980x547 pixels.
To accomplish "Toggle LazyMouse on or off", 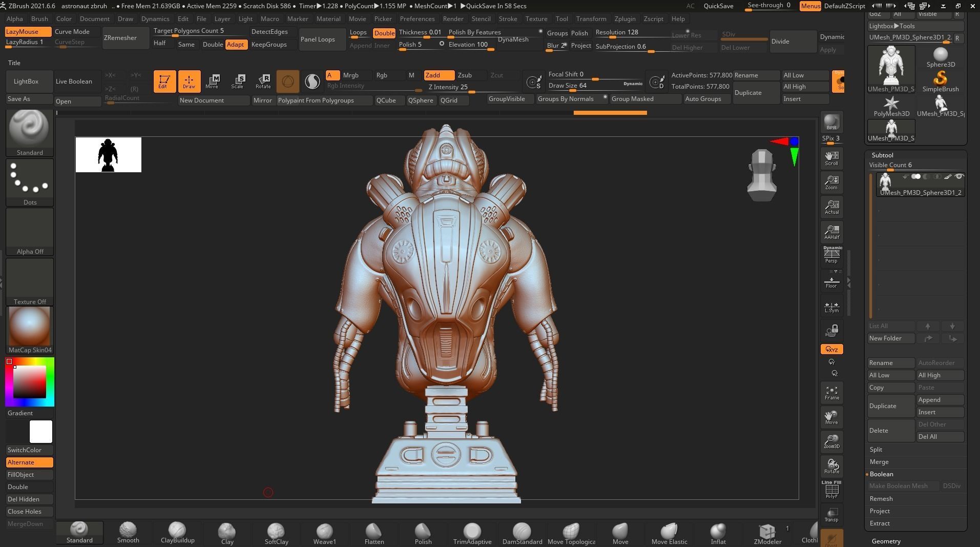I will pos(28,32).
